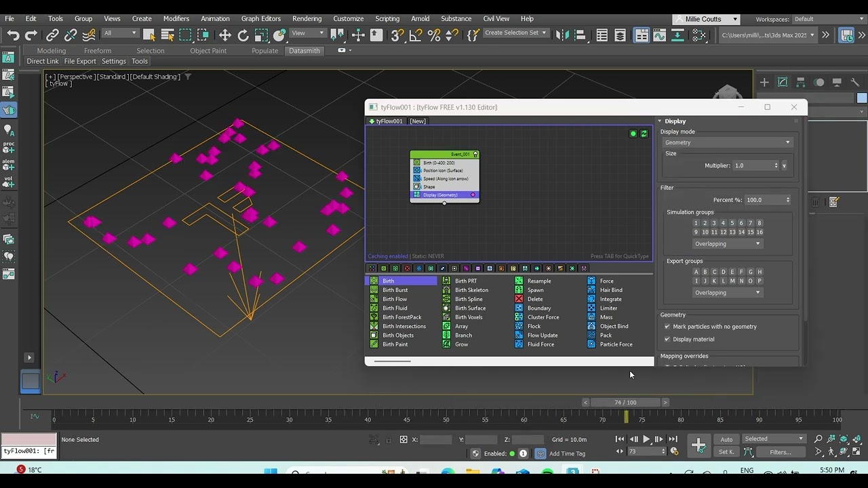Toggle tyFlow simulation enabled indicator
The height and width of the screenshot is (488, 868).
click(633, 134)
